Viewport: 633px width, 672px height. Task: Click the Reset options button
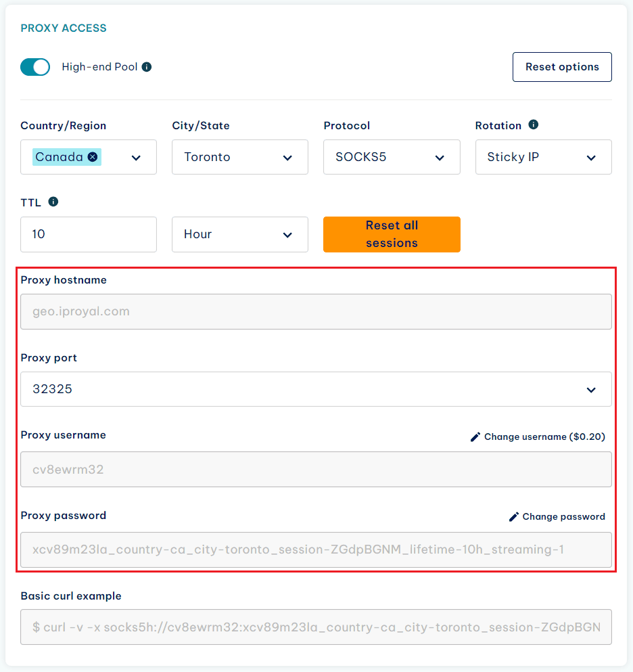(562, 67)
